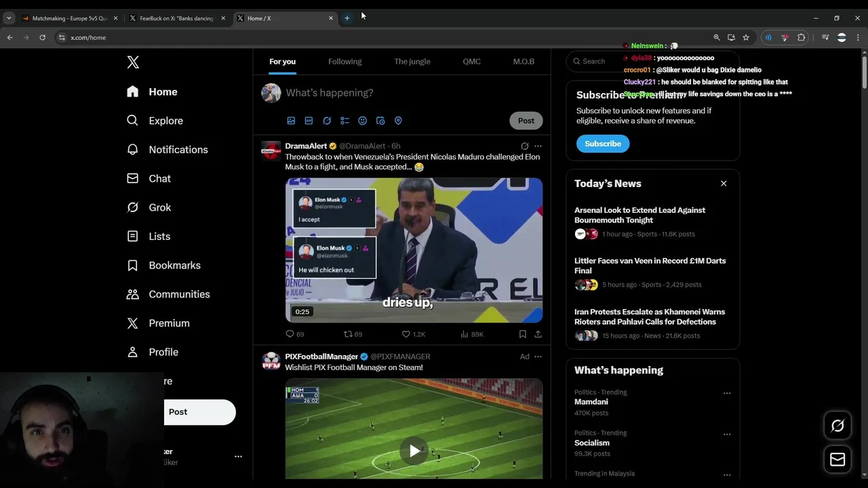Open Home in the left navigation
The height and width of the screenshot is (488, 868).
pyautogui.click(x=152, y=91)
